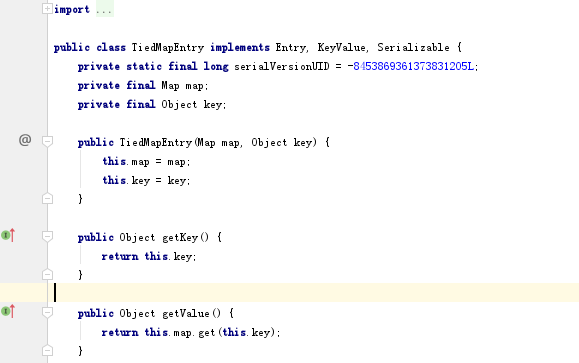Click the constructor closing brace fold marker
Image resolution: width=579 pixels, height=363 pixels.
tap(47, 199)
